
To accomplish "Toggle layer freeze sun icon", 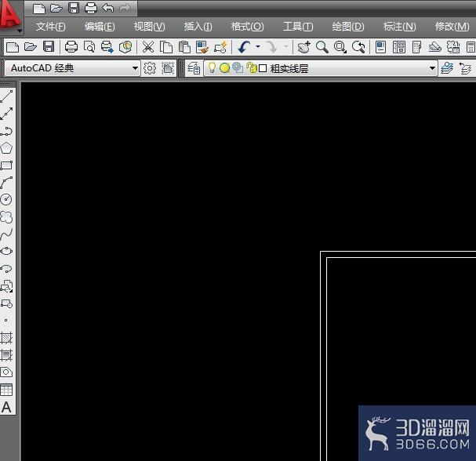I will pyautogui.click(x=224, y=68).
